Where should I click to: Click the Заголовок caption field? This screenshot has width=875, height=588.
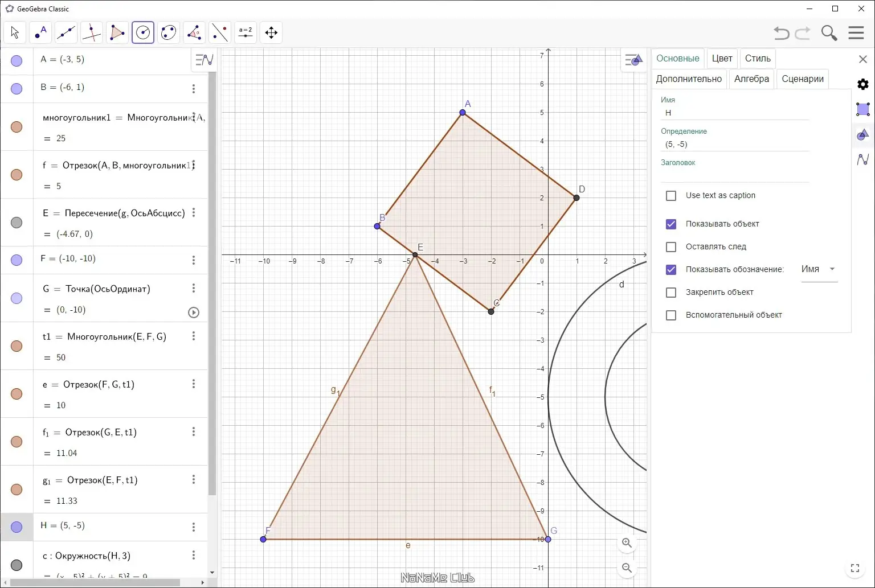coord(735,175)
